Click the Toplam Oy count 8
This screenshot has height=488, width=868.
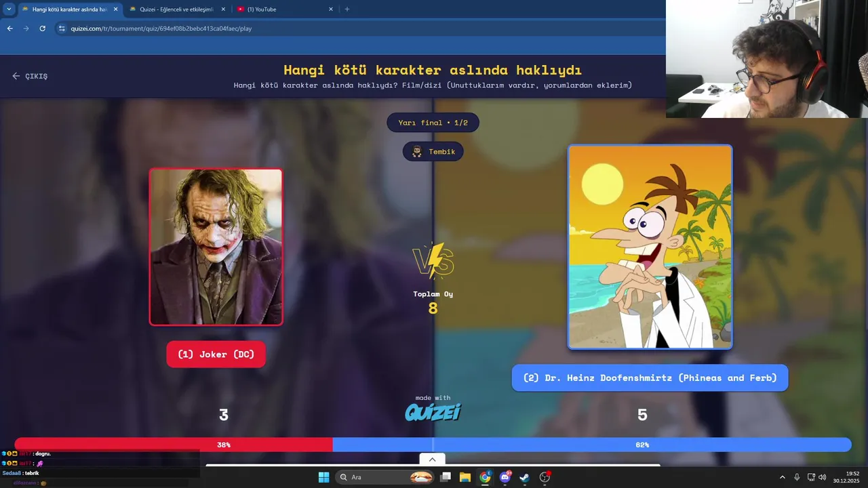pos(433,308)
